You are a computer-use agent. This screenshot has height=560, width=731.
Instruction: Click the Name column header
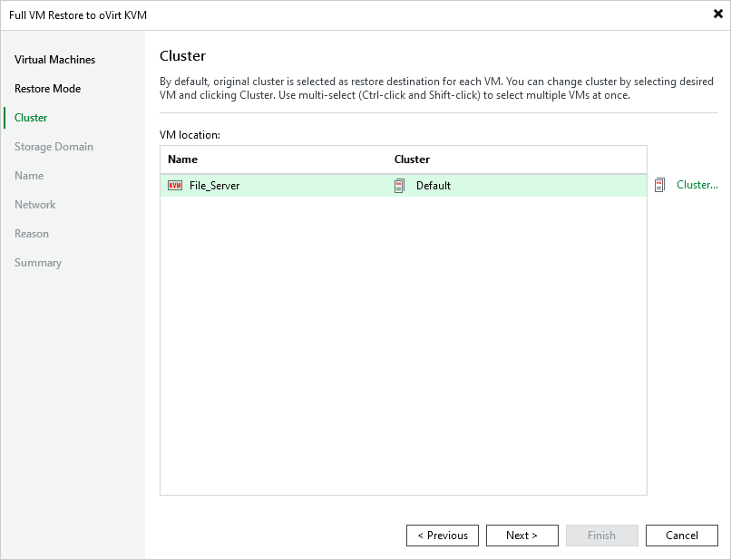tap(182, 159)
